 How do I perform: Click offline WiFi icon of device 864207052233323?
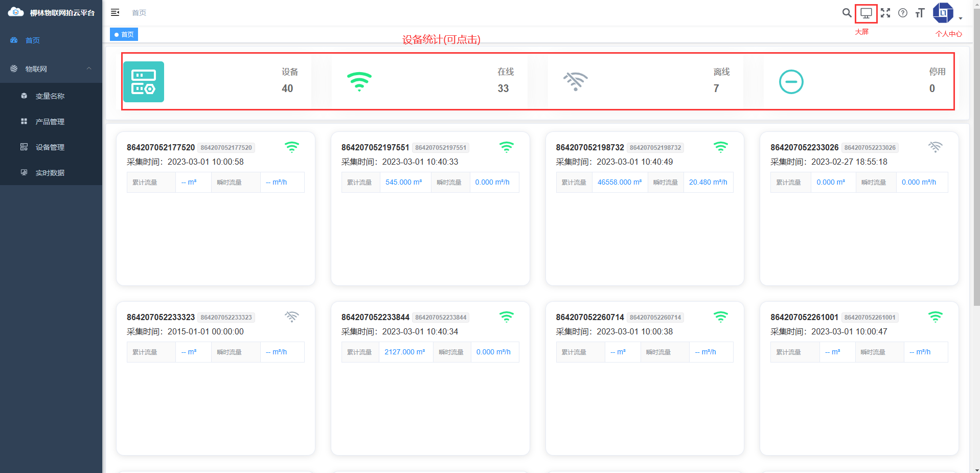point(291,317)
